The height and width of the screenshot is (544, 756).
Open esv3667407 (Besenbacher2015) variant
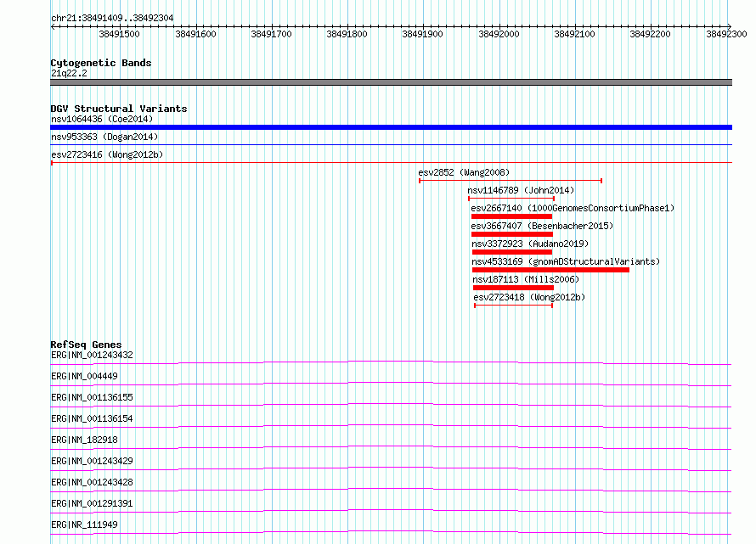542,226
